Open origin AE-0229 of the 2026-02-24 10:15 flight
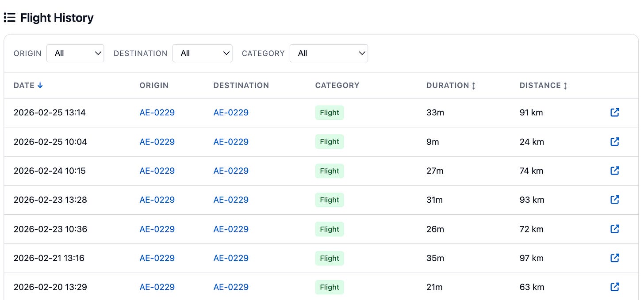The image size is (644, 300). (157, 171)
